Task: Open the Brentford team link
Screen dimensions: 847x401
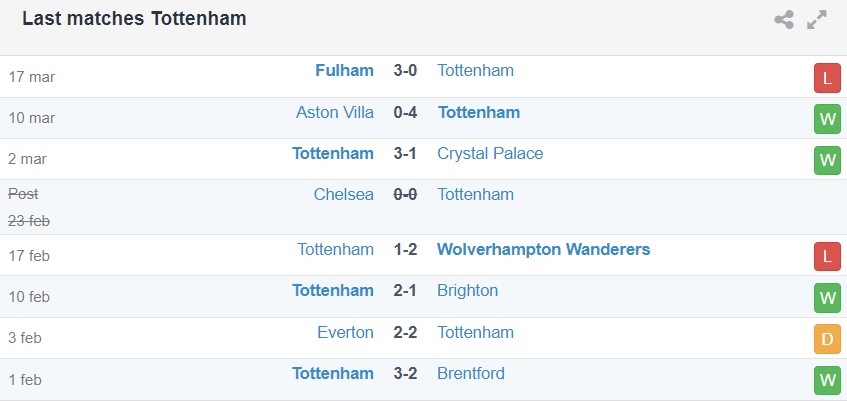Action: (470, 373)
